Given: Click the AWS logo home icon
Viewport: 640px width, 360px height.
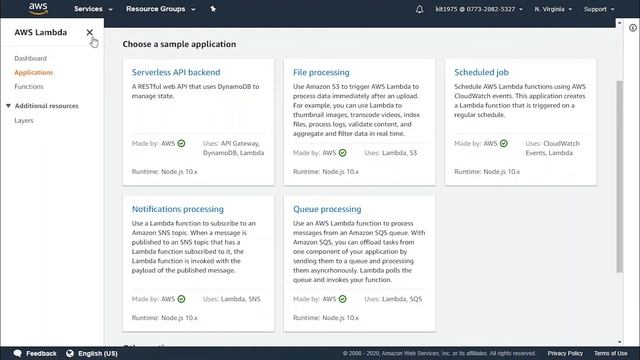Looking at the screenshot, I should 38,9.
